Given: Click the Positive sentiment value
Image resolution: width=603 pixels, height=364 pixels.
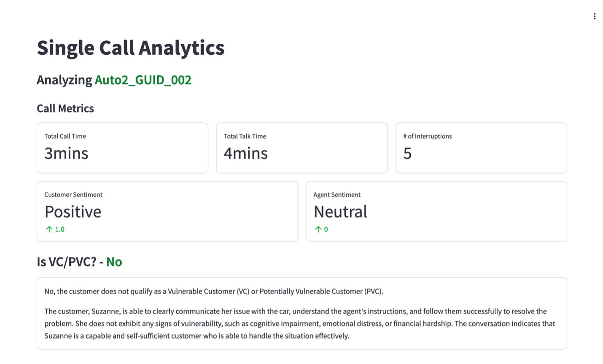Looking at the screenshot, I should (73, 211).
